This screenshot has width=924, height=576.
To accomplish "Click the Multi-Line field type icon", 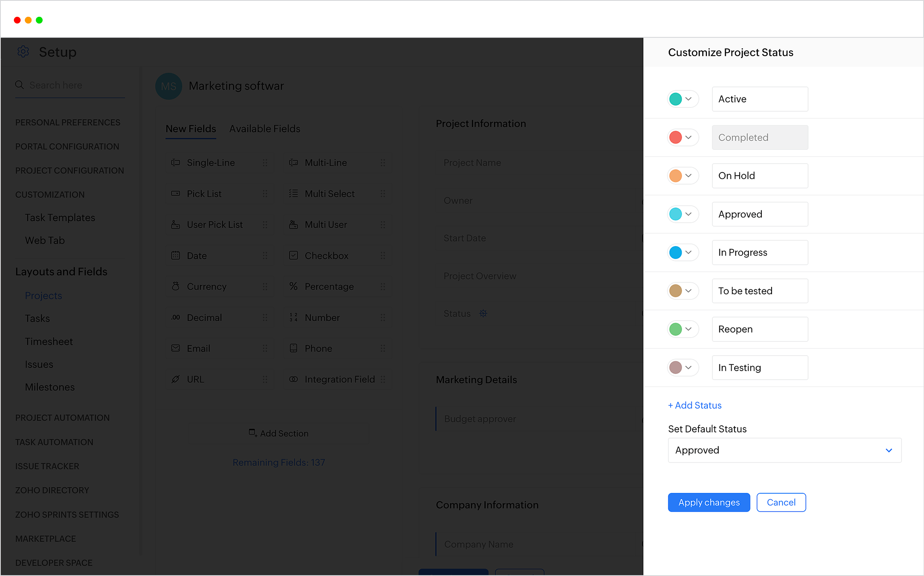I will coord(294,162).
